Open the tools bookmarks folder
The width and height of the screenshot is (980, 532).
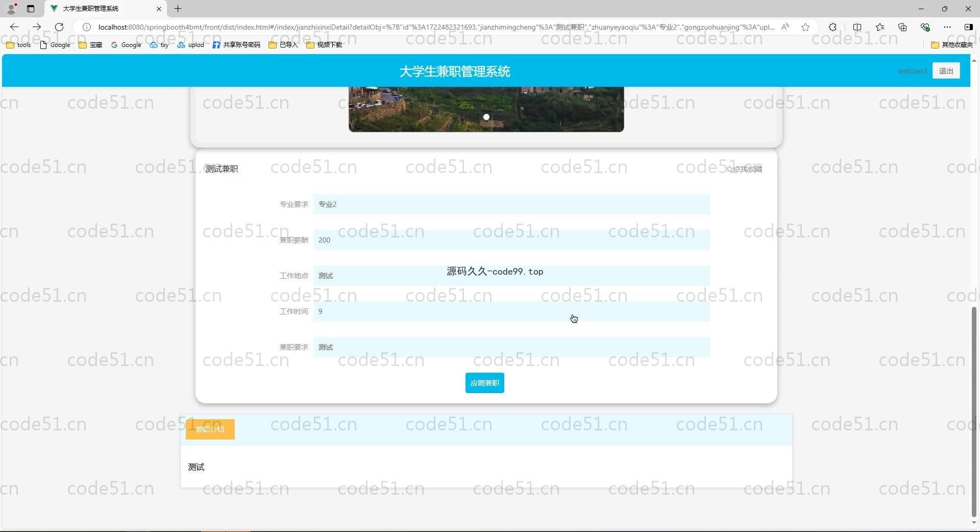coord(18,45)
